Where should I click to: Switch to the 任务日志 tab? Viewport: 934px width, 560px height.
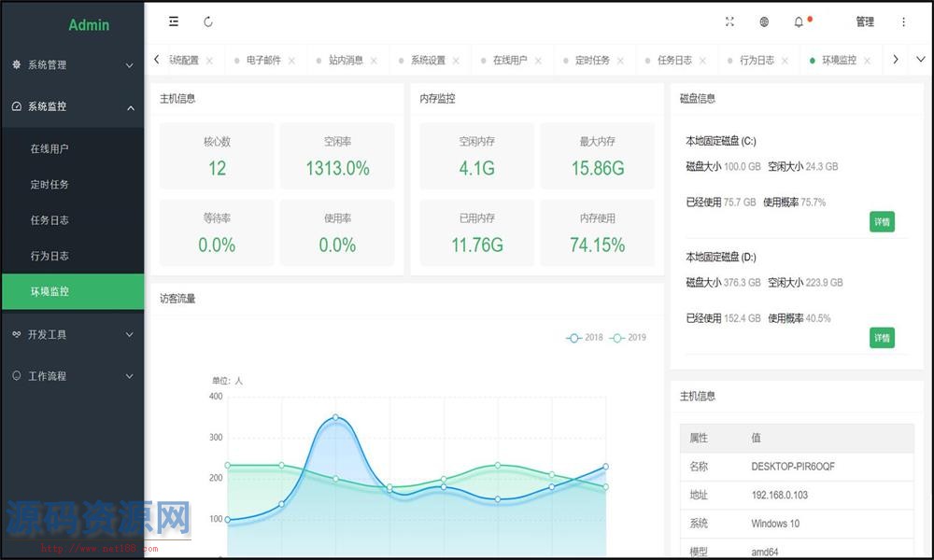click(x=674, y=60)
